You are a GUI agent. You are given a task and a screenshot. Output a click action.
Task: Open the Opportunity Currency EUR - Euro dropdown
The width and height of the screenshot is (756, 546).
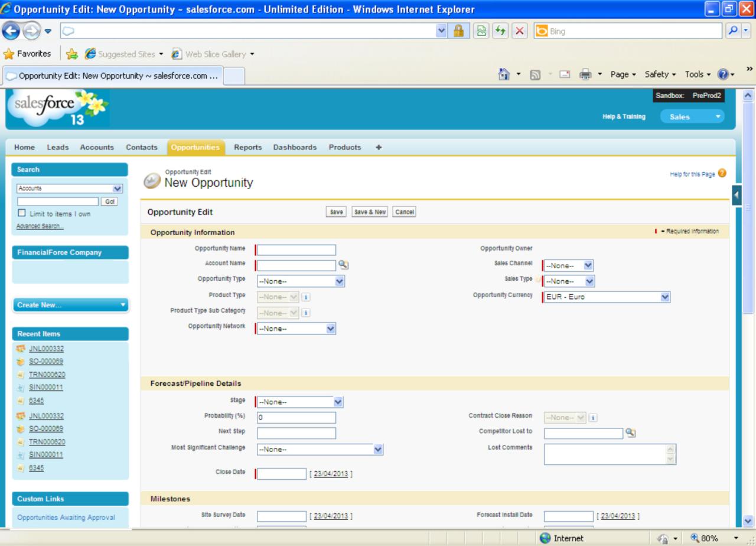607,297
